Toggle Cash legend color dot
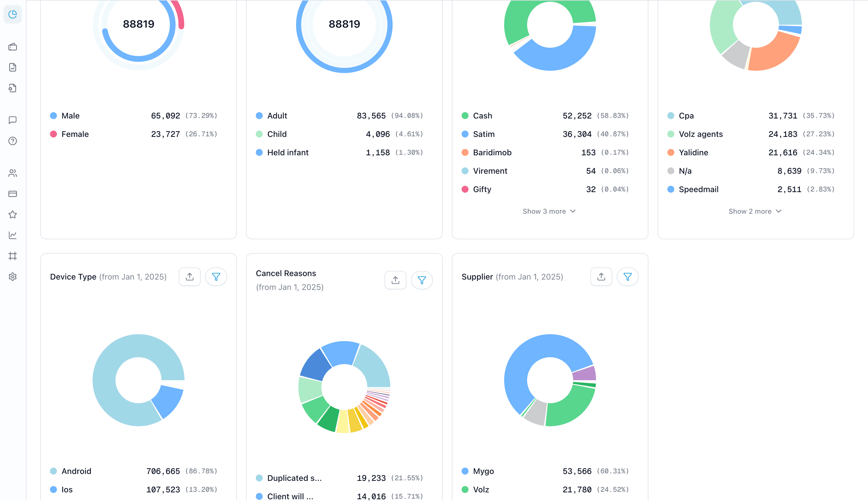Image resolution: width=868 pixels, height=501 pixels. (465, 116)
